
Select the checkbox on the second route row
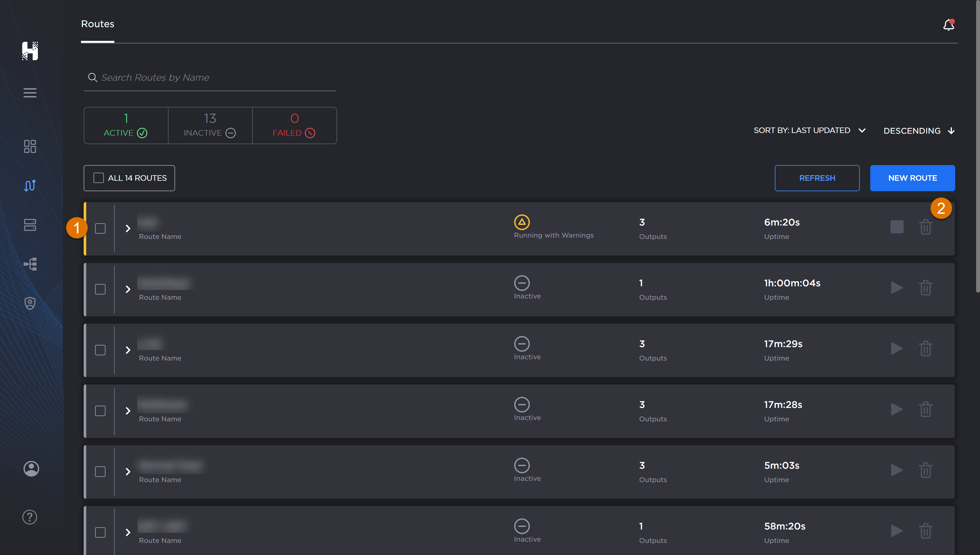pos(100,289)
